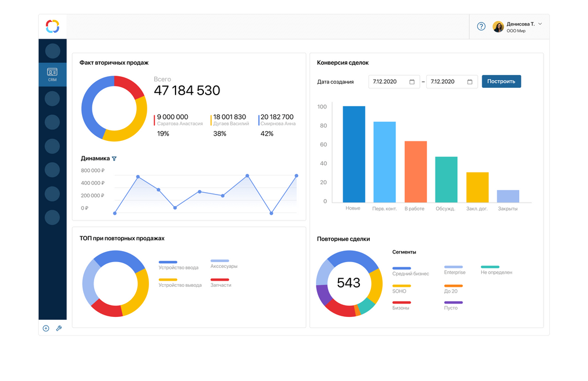Click the help question mark icon

pyautogui.click(x=481, y=27)
